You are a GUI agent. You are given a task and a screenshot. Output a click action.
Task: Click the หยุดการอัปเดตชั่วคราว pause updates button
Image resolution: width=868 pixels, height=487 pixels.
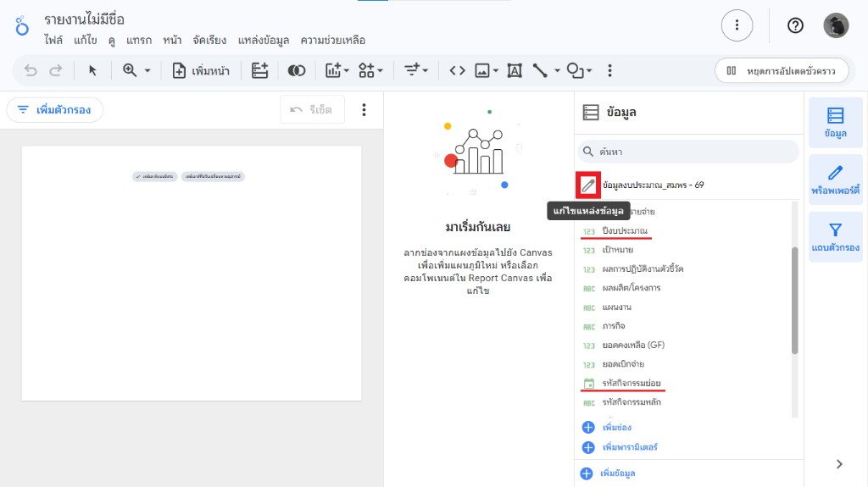pyautogui.click(x=782, y=71)
